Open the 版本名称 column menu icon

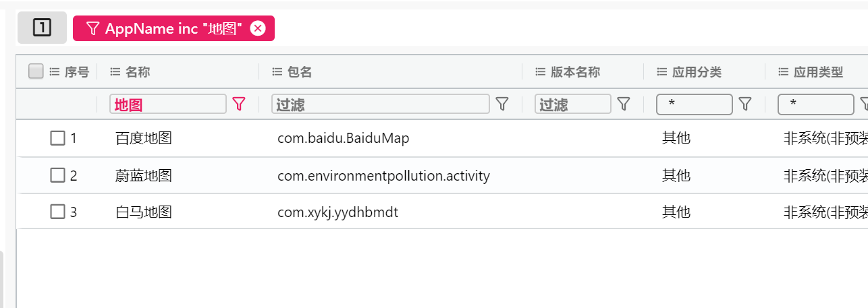pyautogui.click(x=540, y=71)
